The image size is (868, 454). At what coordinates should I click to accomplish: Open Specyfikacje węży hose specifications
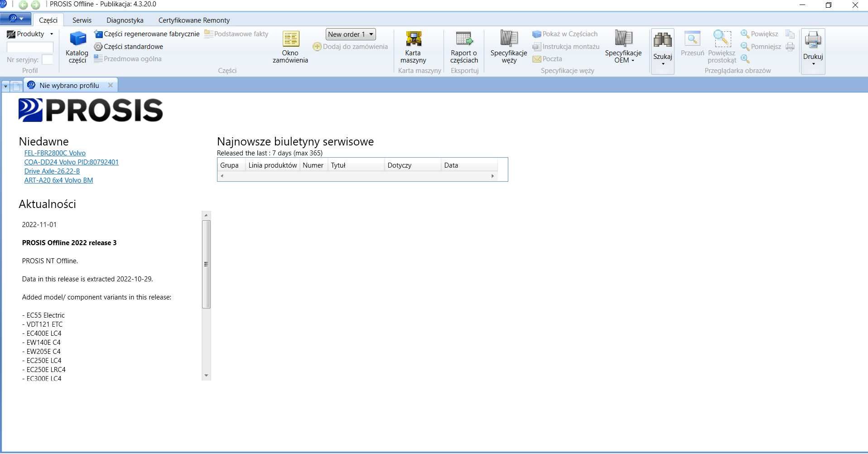509,48
